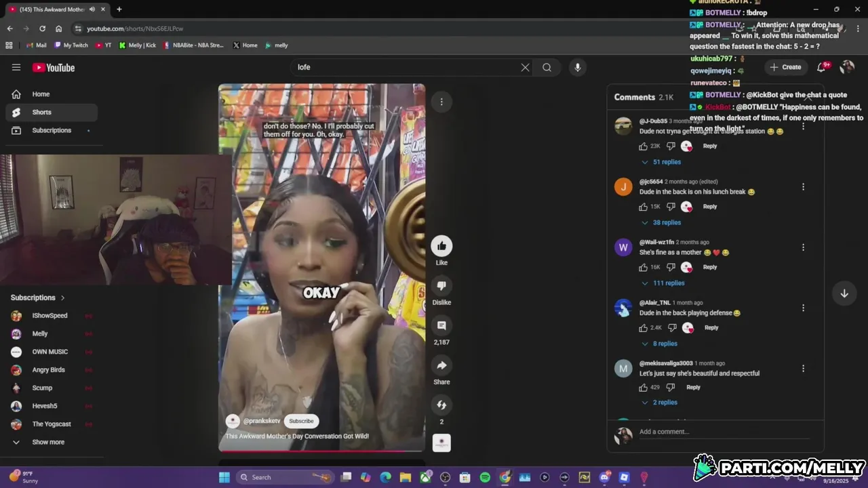The width and height of the screenshot is (868, 488).
Task: Mute the YouTube browser tab audio
Action: (x=92, y=9)
